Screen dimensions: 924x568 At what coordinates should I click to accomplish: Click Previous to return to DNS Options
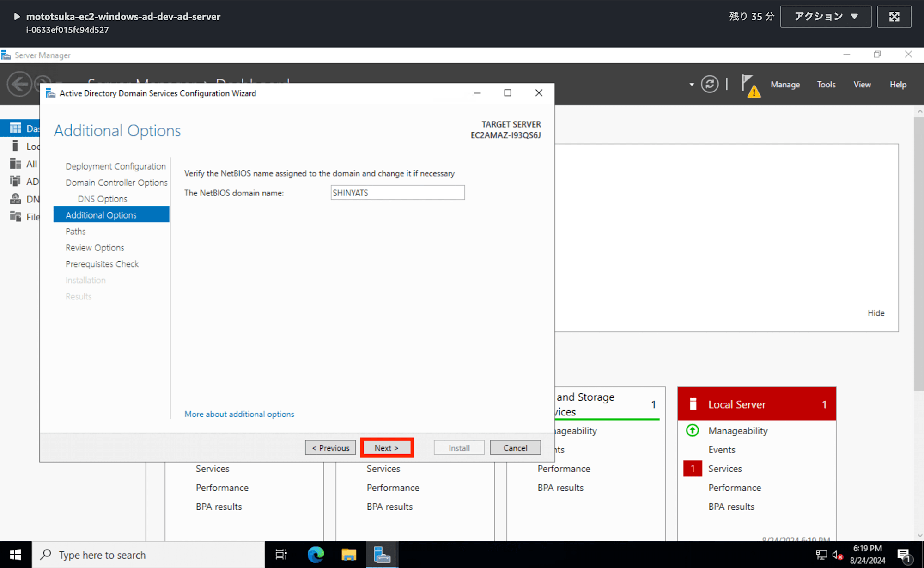pos(330,448)
